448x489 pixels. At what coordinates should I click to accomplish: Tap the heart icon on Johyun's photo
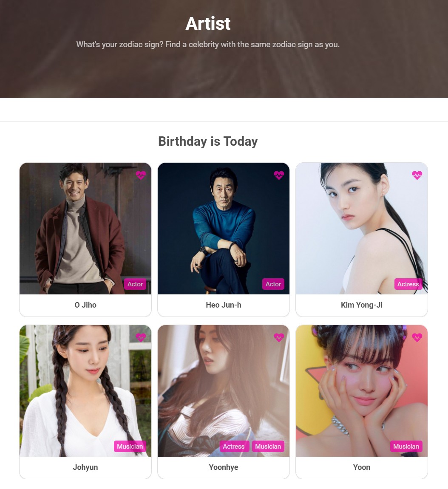141,337
